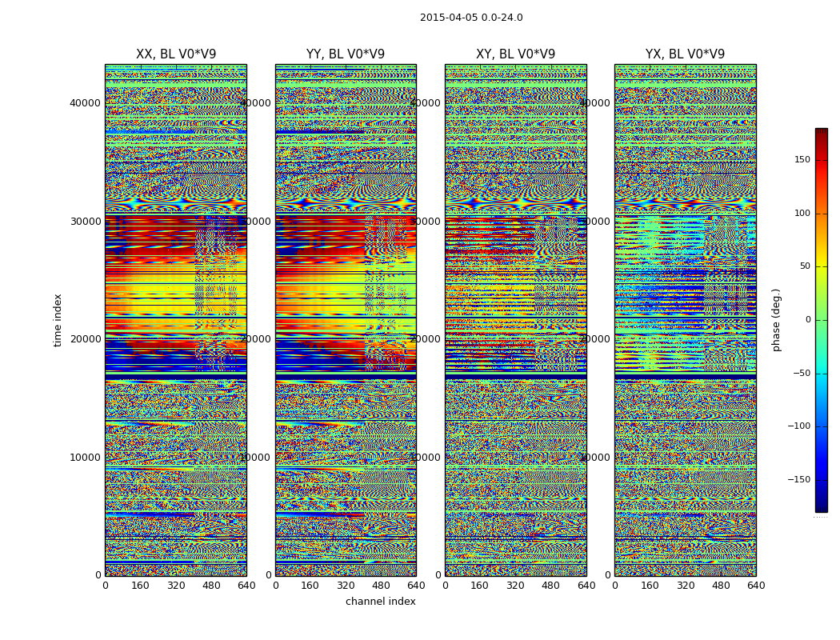Click the YY panel's "160" channel tick
Image resolution: width=840 pixels, height=640 pixels.
pyautogui.click(x=310, y=586)
